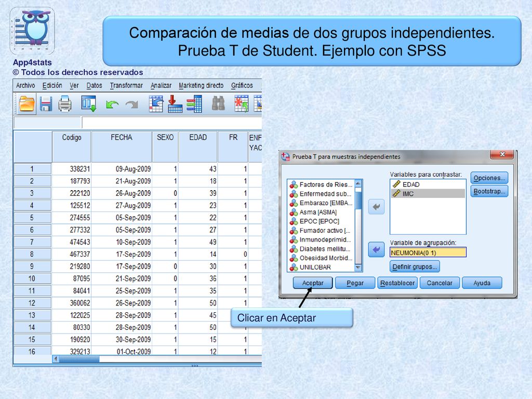
Task: Open the Marketing directo menu
Action: coord(201,86)
